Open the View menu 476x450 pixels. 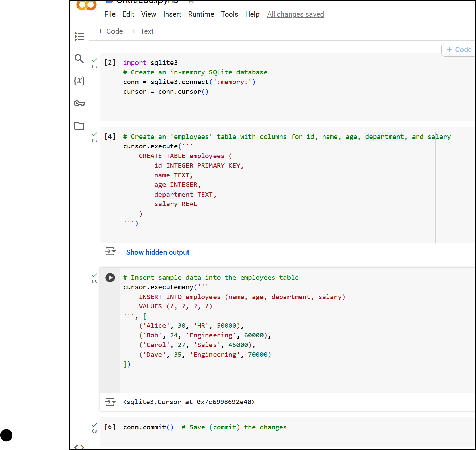pyautogui.click(x=149, y=14)
